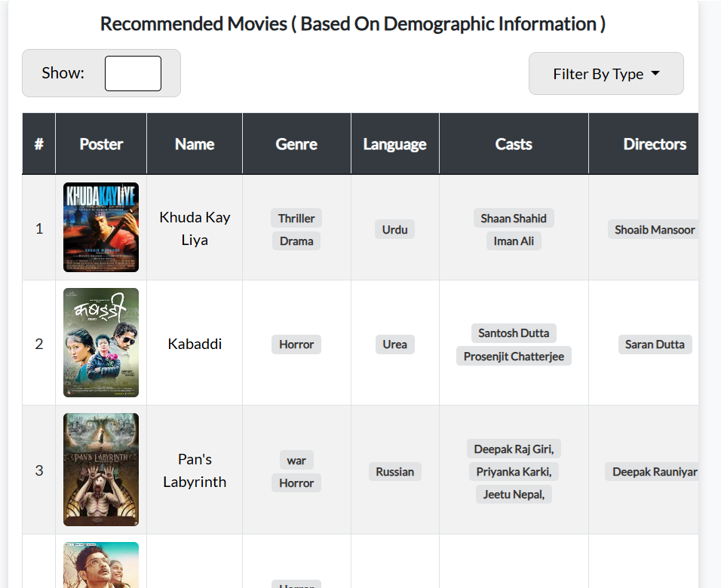The height and width of the screenshot is (588, 721).
Task: Select the Pan's Labyrinth poster thumbnail
Action: coord(101,470)
